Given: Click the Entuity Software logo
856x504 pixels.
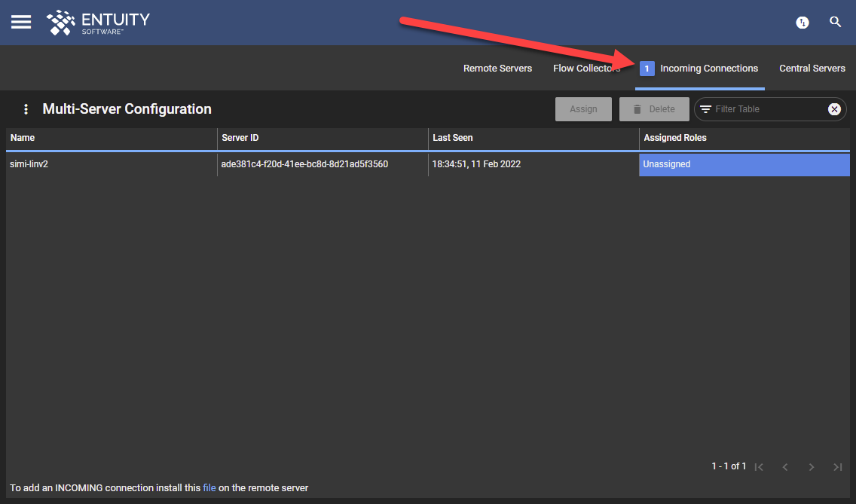Looking at the screenshot, I should pos(98,23).
